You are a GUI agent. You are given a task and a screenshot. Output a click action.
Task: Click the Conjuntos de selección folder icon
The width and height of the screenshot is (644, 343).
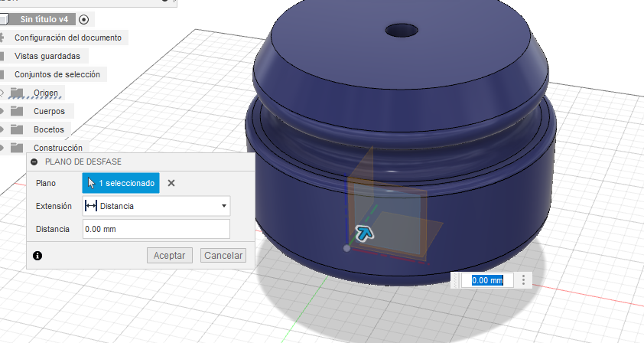point(2,74)
